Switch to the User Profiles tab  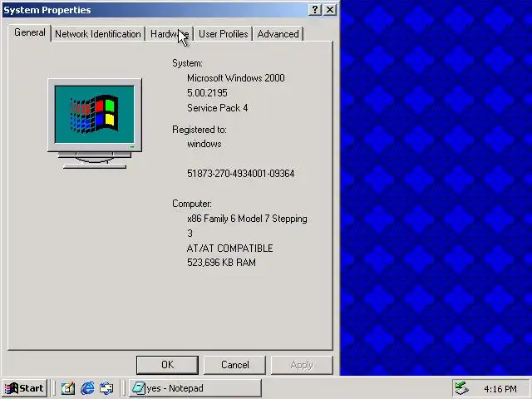coord(223,34)
